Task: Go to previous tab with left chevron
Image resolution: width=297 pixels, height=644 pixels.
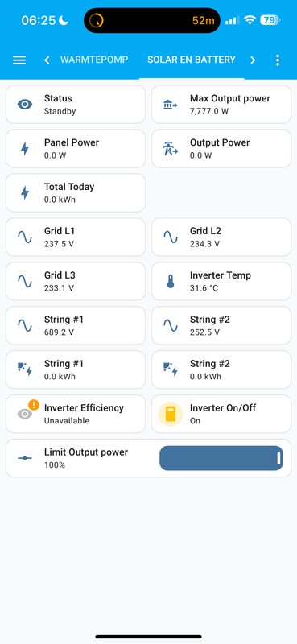Action: (47, 60)
